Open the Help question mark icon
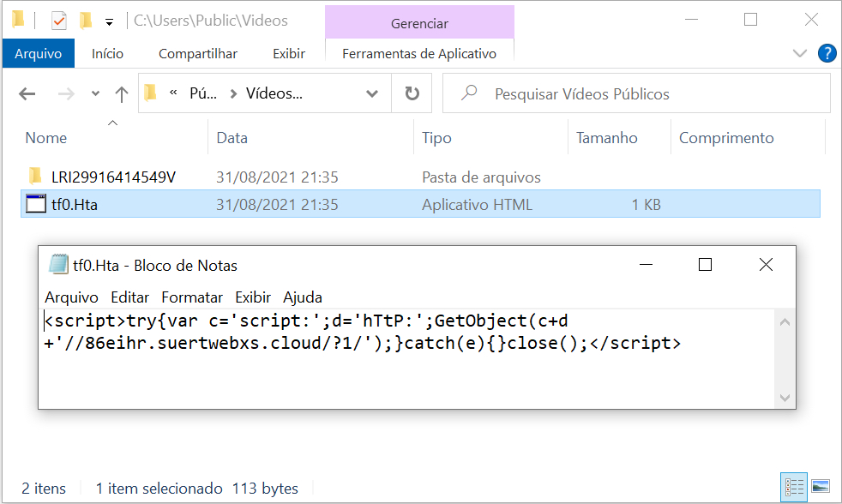Image resolution: width=842 pixels, height=504 pixels. 827,53
